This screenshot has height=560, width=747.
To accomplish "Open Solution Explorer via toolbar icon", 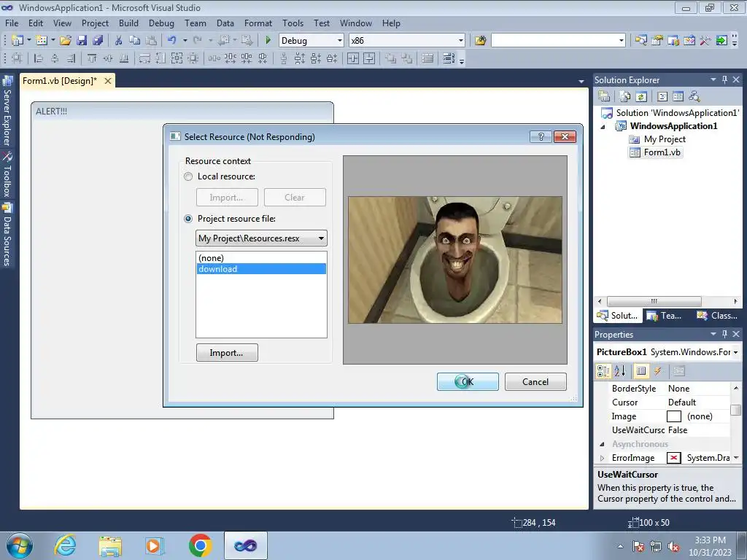I will 641,41.
